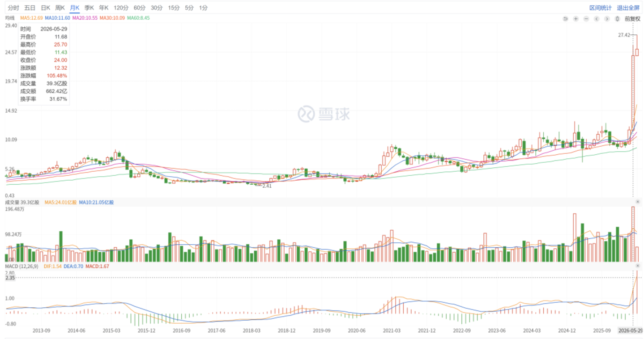Viewport: 644px width, 339px height.
Task: Click the 最高价 value 25.70
Action: pyautogui.click(x=61, y=44)
